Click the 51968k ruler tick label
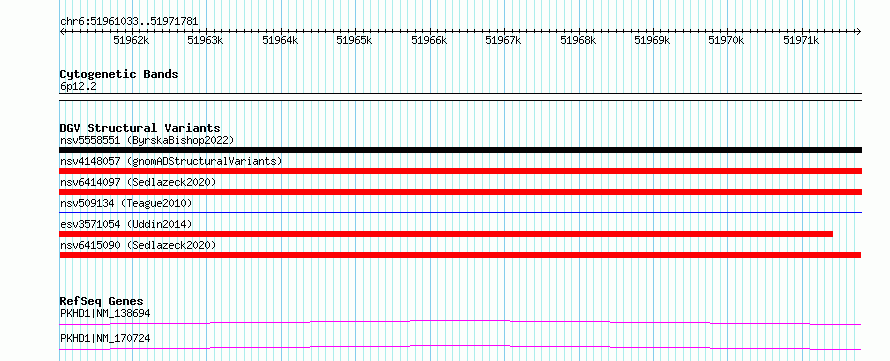This screenshot has width=890, height=361. click(x=578, y=40)
